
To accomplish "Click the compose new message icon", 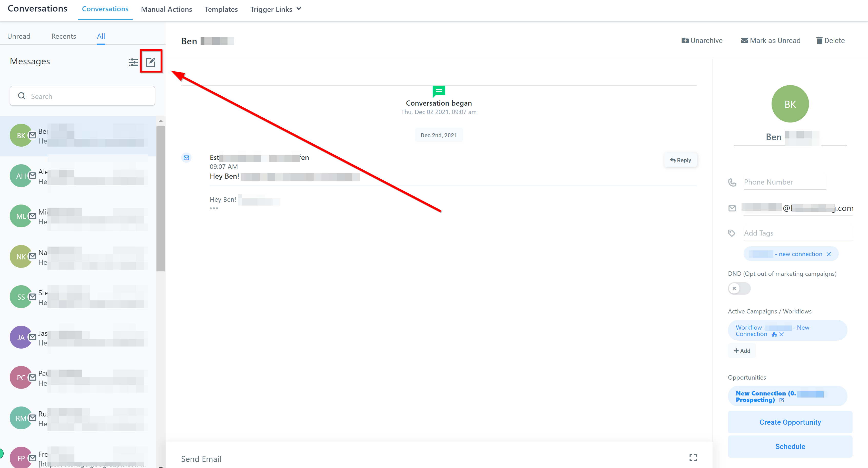I will point(151,62).
